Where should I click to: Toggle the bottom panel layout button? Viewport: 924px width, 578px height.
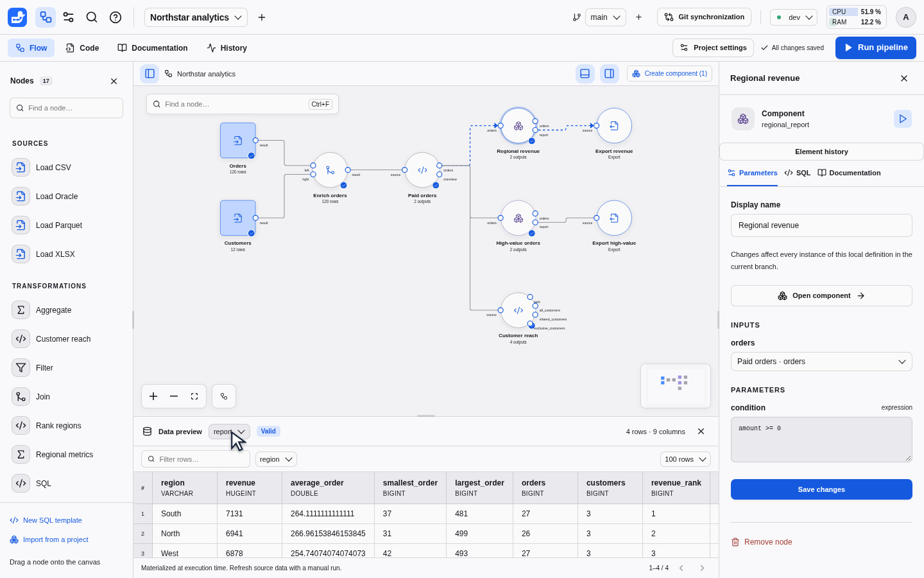tap(585, 74)
